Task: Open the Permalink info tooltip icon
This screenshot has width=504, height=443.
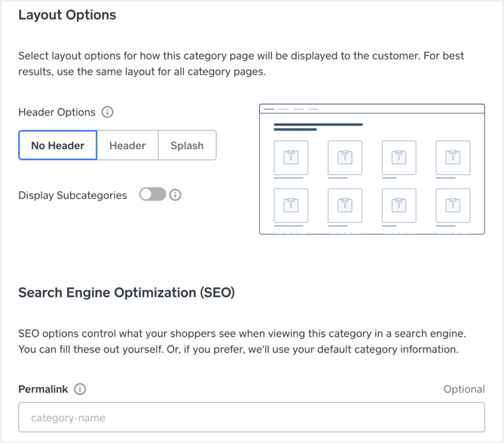Action: pos(80,390)
